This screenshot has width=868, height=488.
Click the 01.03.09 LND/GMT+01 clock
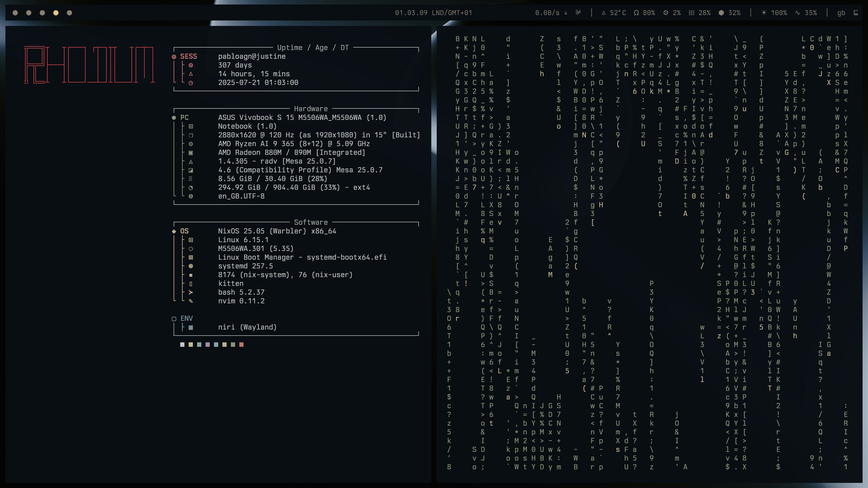[x=433, y=13]
